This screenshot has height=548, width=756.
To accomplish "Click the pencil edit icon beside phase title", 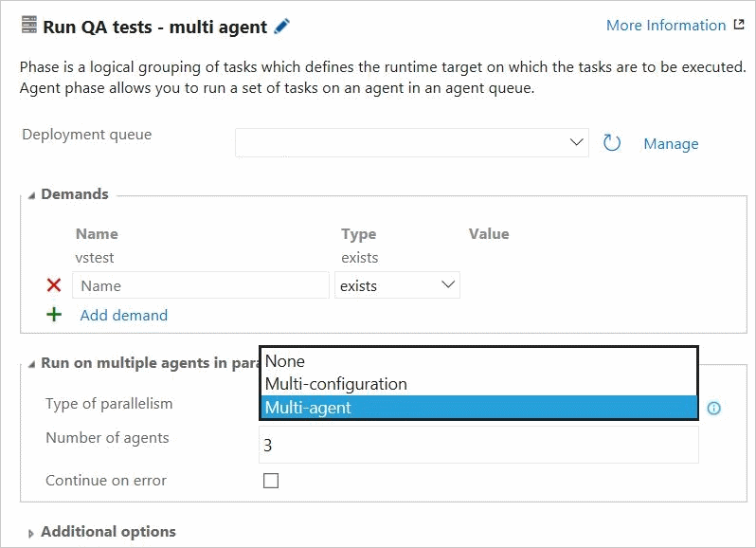I will click(281, 26).
